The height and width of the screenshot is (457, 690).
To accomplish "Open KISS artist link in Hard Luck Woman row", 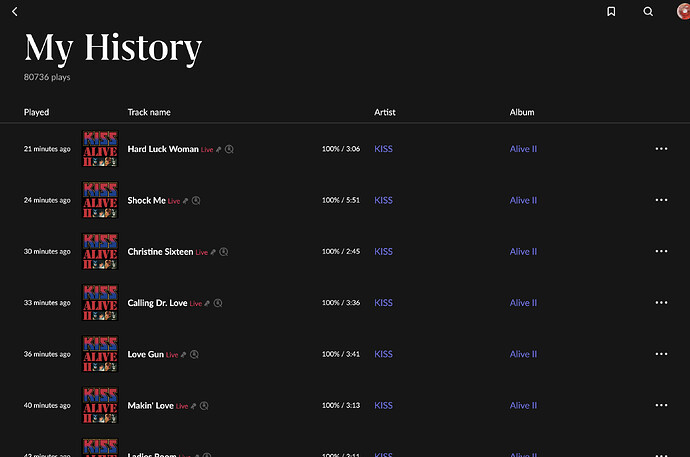I will (383, 149).
